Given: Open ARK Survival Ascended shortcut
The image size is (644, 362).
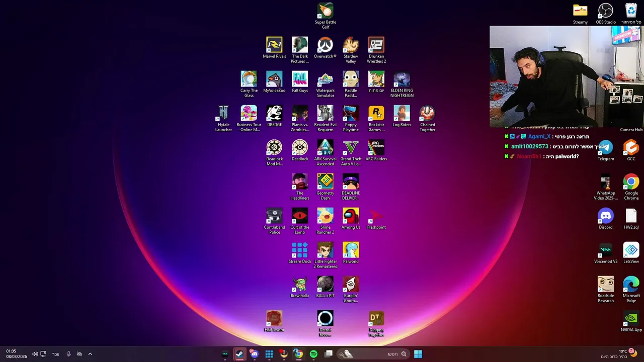Looking at the screenshot, I should (325, 152).
